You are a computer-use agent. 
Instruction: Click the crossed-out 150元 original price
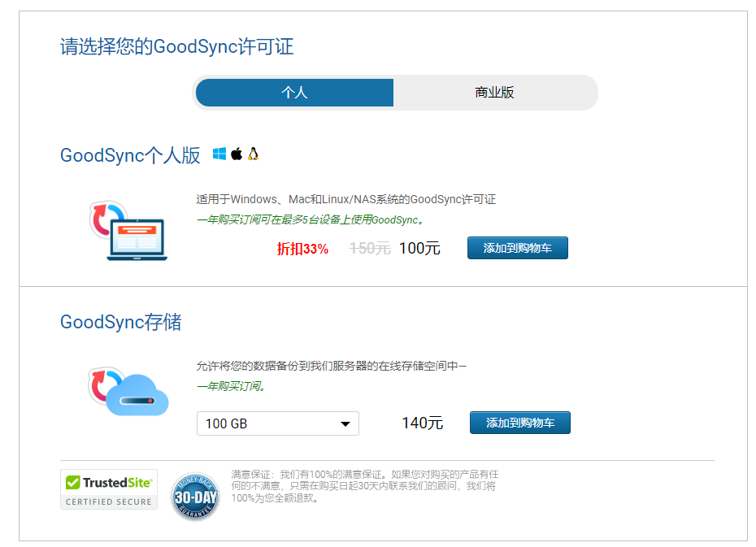tap(370, 249)
